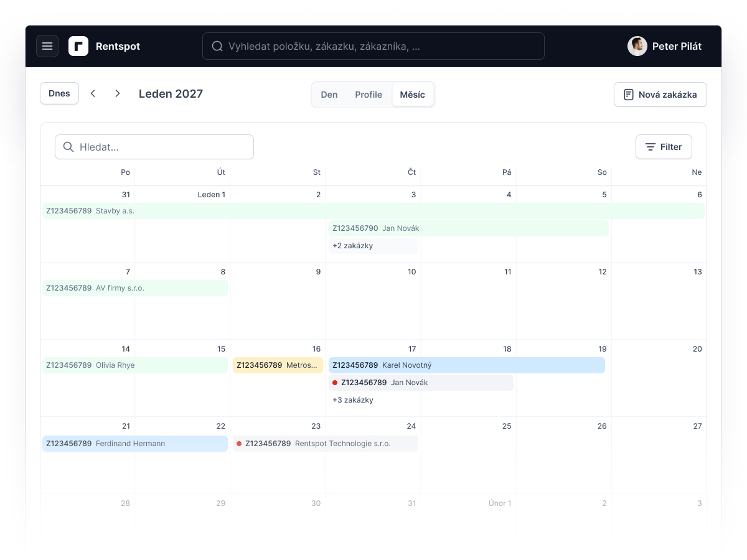The width and height of the screenshot is (747, 560).
Task: Go to previous month with left chevron
Action: pos(93,93)
